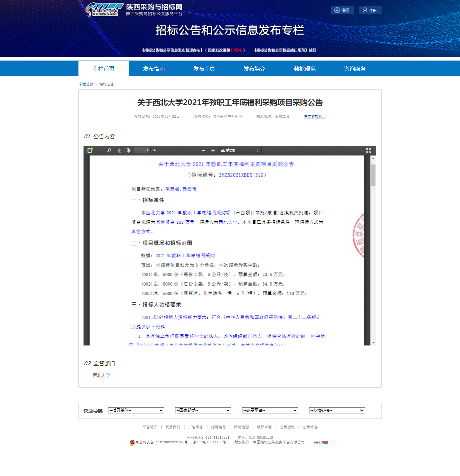Switch to the 发布指南 tab
The height and width of the screenshot is (476, 460).
[x=154, y=69]
